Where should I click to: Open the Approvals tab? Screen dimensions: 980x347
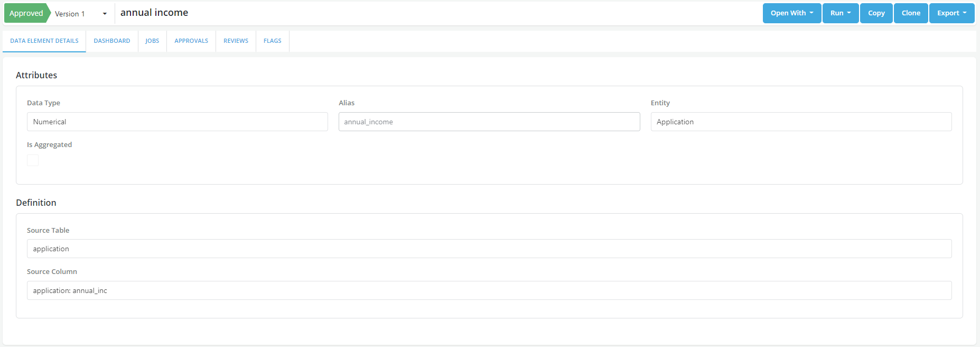191,41
